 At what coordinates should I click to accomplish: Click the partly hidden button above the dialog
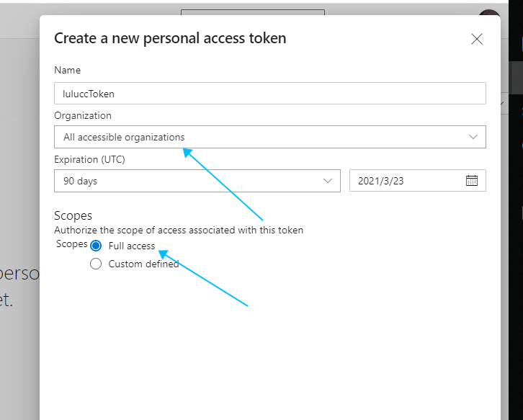coord(252,12)
